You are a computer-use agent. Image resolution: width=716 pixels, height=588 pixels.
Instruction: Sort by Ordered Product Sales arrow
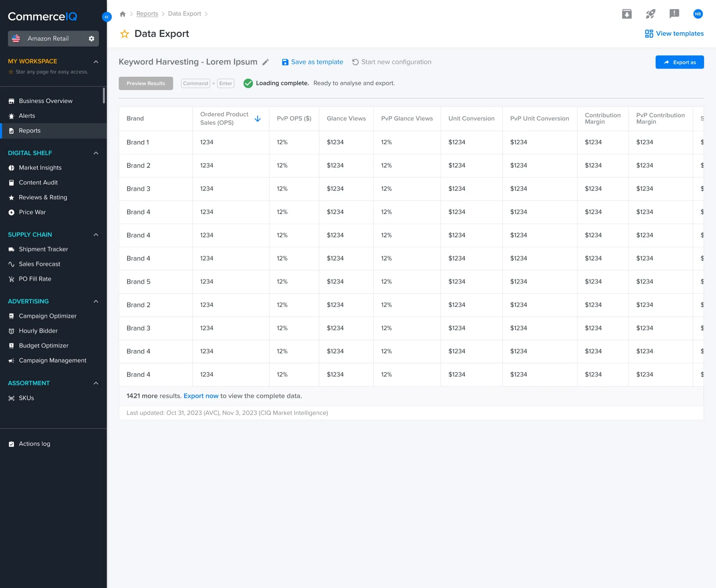tap(257, 119)
